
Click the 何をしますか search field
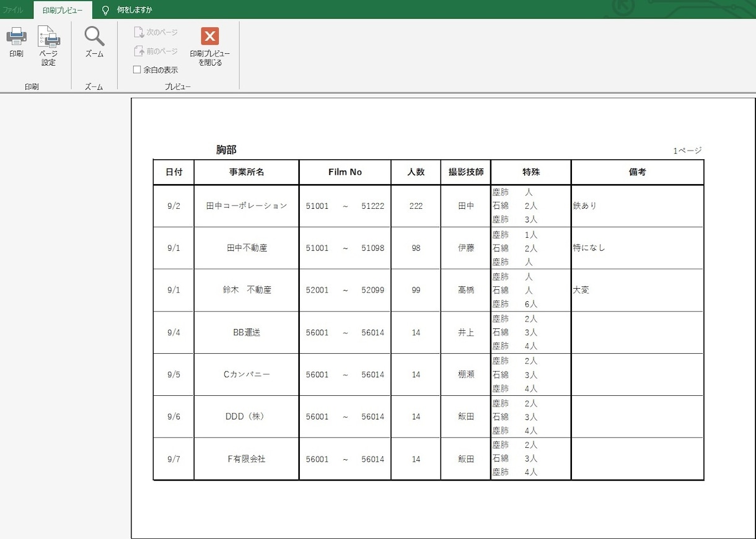tap(134, 10)
